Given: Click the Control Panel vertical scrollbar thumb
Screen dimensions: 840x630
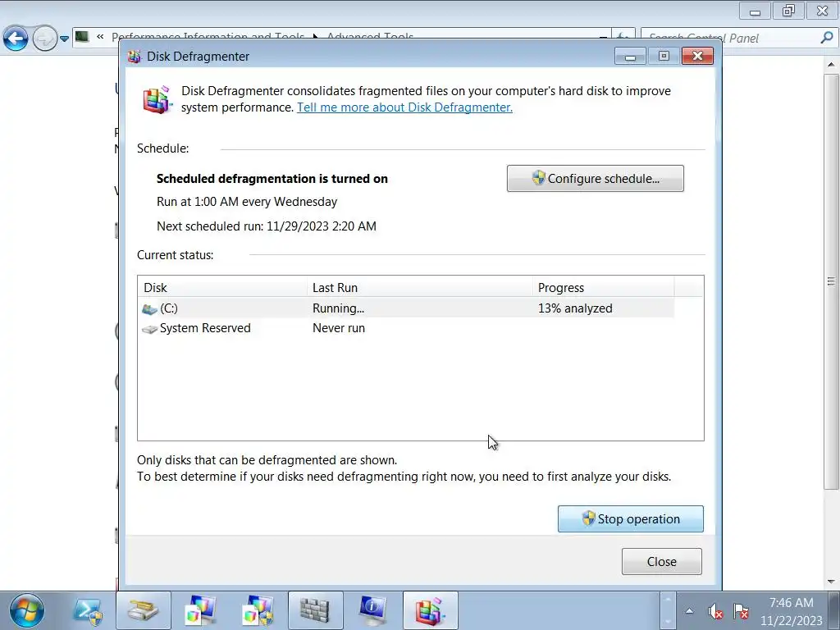Looking at the screenshot, I should 831,281.
